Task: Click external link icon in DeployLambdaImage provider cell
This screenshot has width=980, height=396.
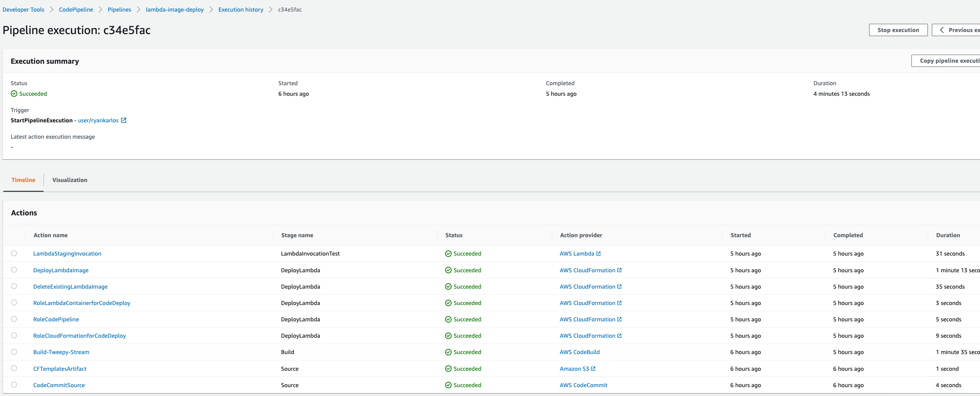Action: click(x=619, y=270)
